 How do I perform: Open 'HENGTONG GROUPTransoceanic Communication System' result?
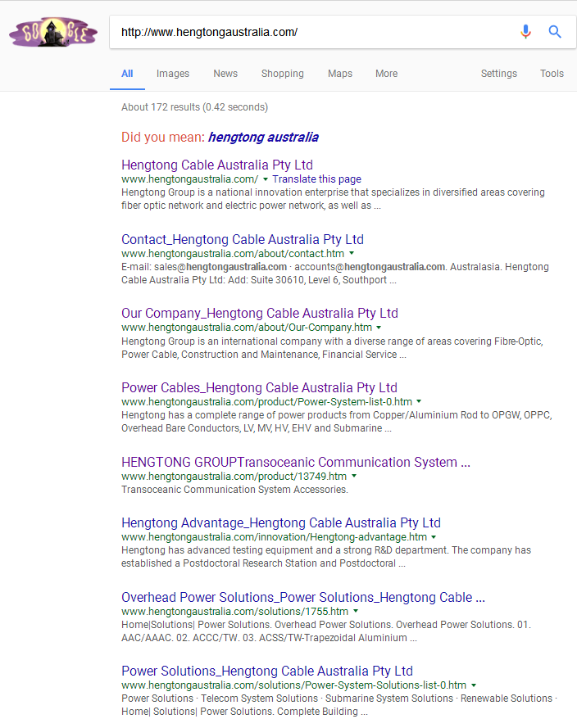coord(296,462)
